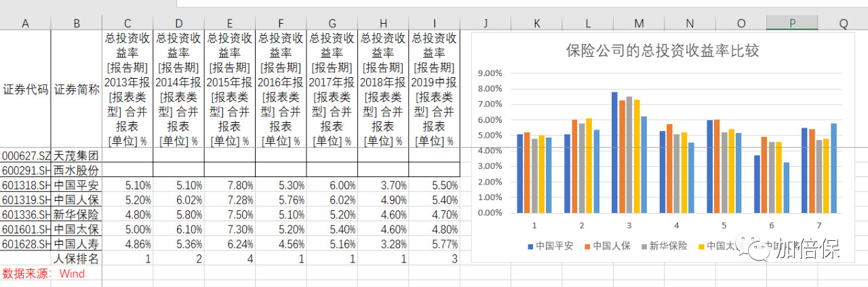Select column K header
The width and height of the screenshot is (868, 287).
(x=536, y=23)
